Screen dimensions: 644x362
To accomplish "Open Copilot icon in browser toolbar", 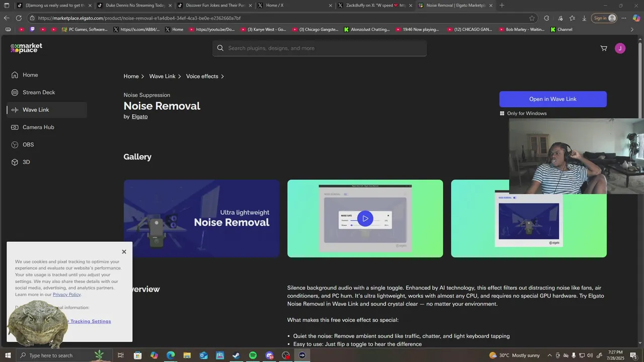I will 636,18.
